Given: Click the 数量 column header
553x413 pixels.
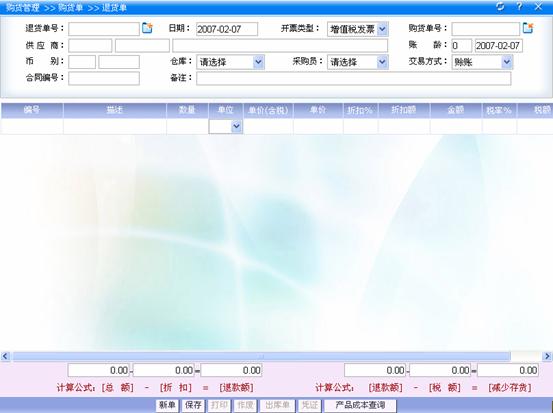Looking at the screenshot, I should (x=187, y=110).
